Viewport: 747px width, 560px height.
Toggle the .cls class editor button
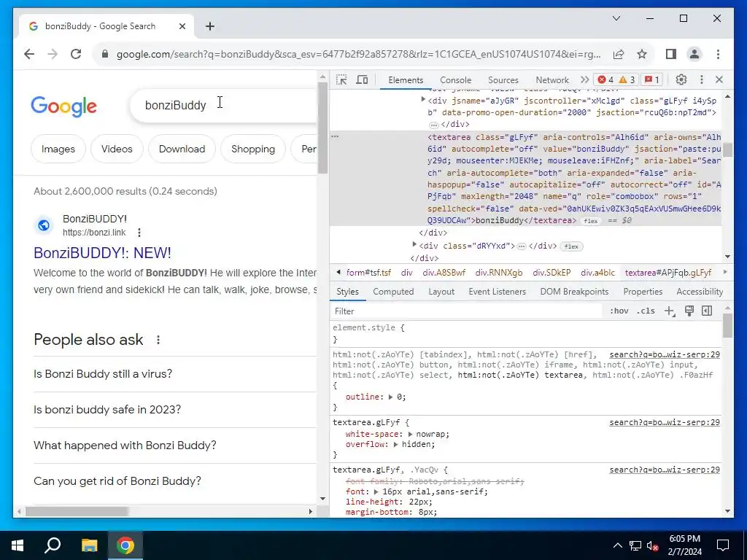click(646, 311)
